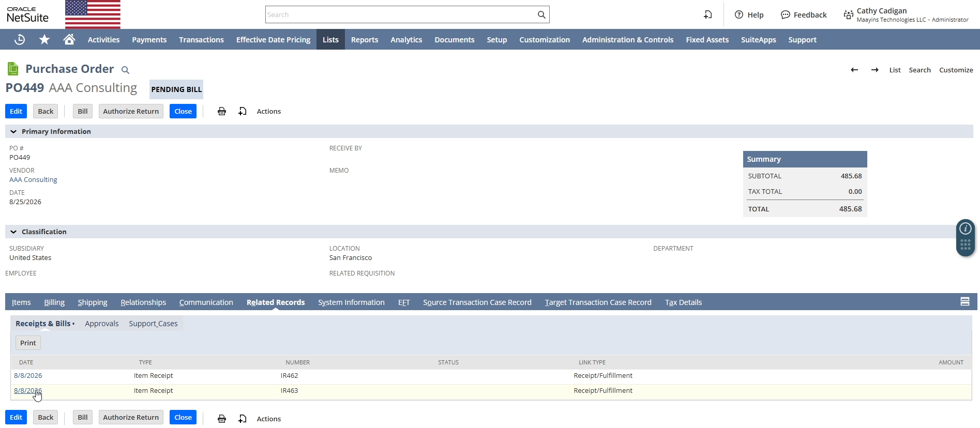Image resolution: width=980 pixels, height=428 pixels.
Task: Toggle the subtab layout icon at the tab bar's right end
Action: coord(965,301)
